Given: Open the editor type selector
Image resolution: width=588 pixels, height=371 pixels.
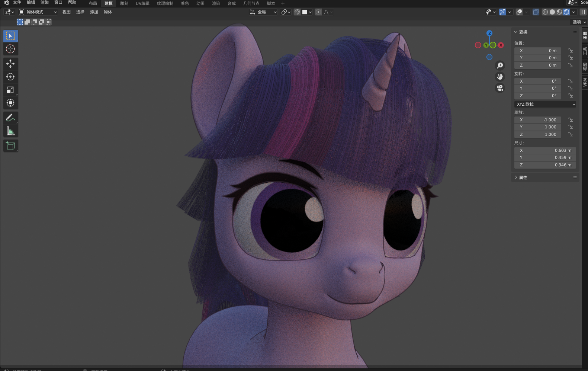Looking at the screenshot, I should point(9,12).
